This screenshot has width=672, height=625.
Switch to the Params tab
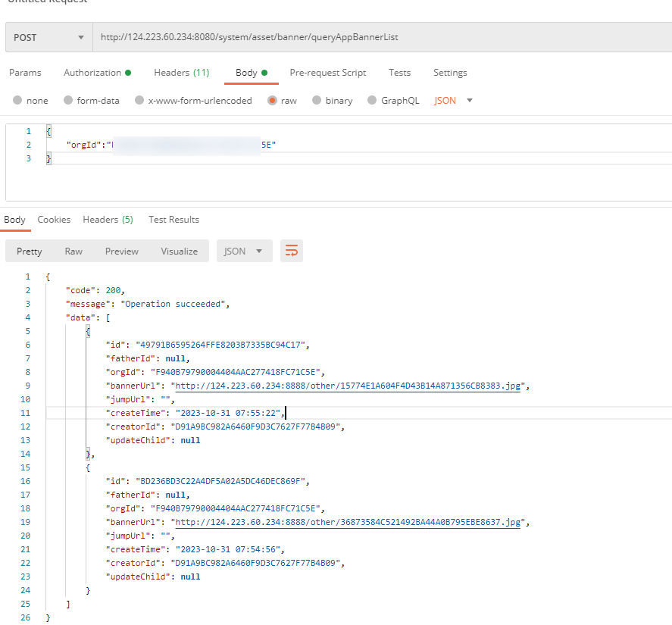25,73
